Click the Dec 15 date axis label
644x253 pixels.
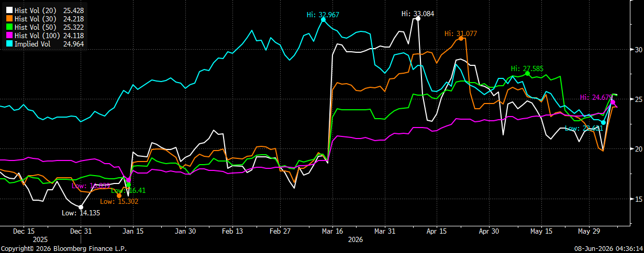tap(24, 231)
